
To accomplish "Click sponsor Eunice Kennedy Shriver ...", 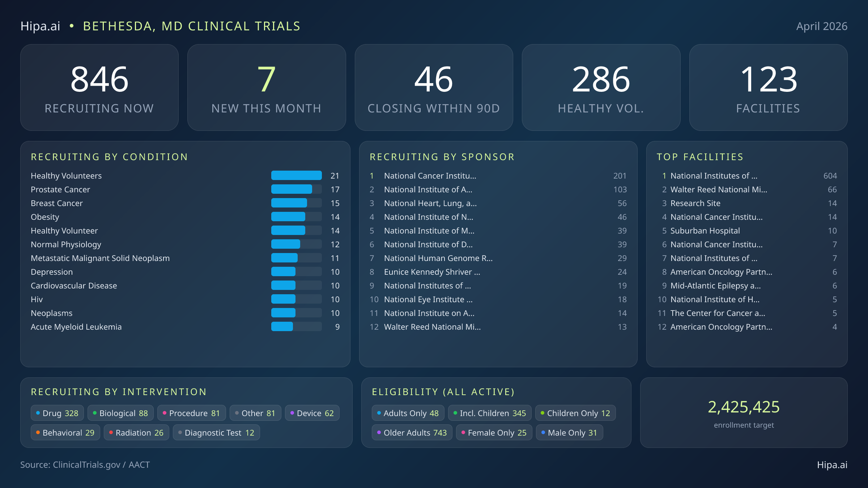I will pos(498,272).
